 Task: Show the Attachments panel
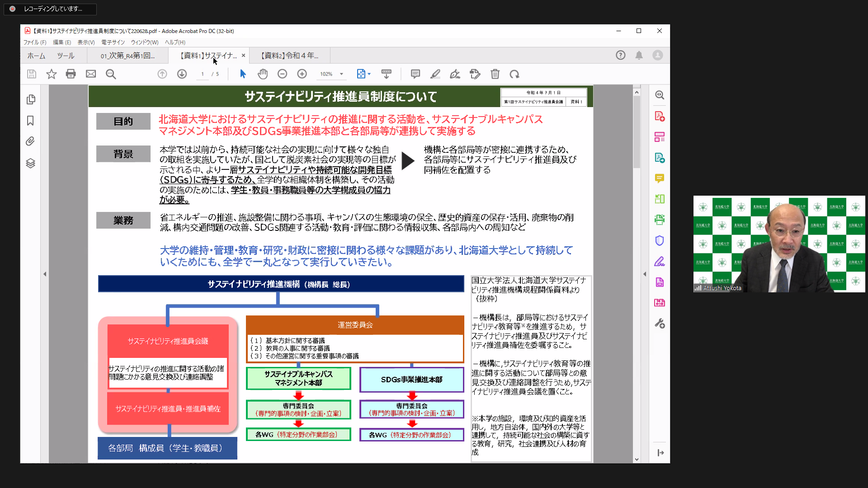[30, 141]
